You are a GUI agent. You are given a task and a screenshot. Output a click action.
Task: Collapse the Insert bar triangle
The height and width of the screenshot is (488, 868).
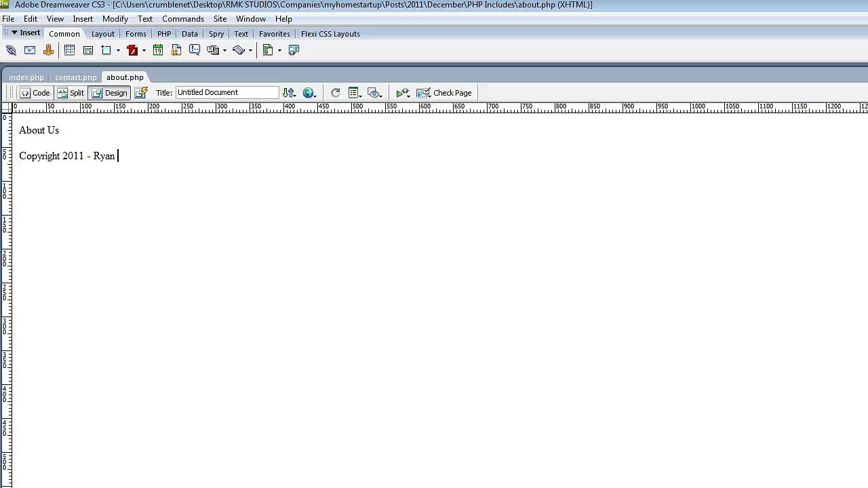pyautogui.click(x=14, y=33)
